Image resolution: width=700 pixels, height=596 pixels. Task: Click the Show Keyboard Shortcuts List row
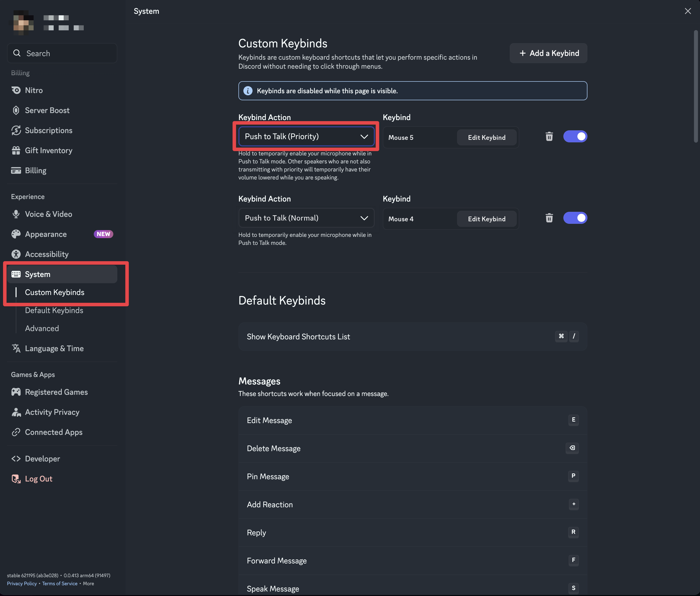point(412,336)
